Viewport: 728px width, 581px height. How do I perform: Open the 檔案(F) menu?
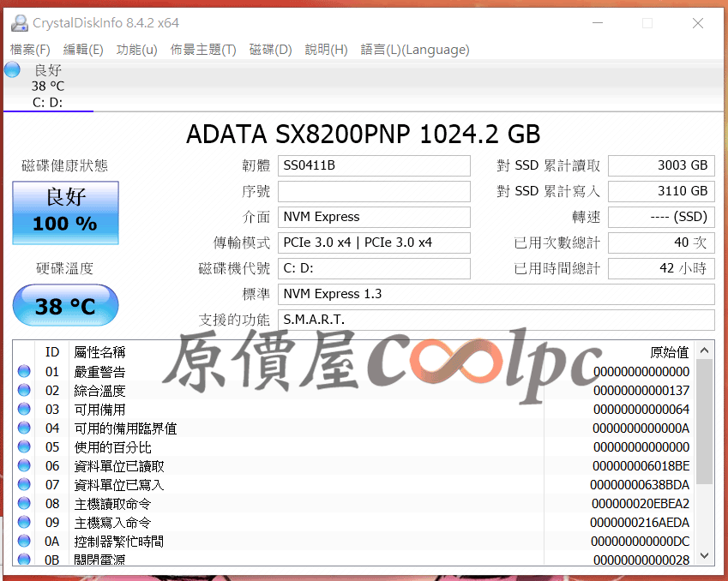point(30,49)
